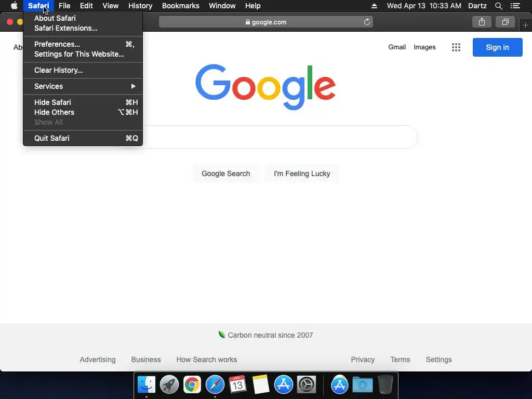Open the Trash in the Dock
The image size is (532, 399).
click(x=385, y=385)
